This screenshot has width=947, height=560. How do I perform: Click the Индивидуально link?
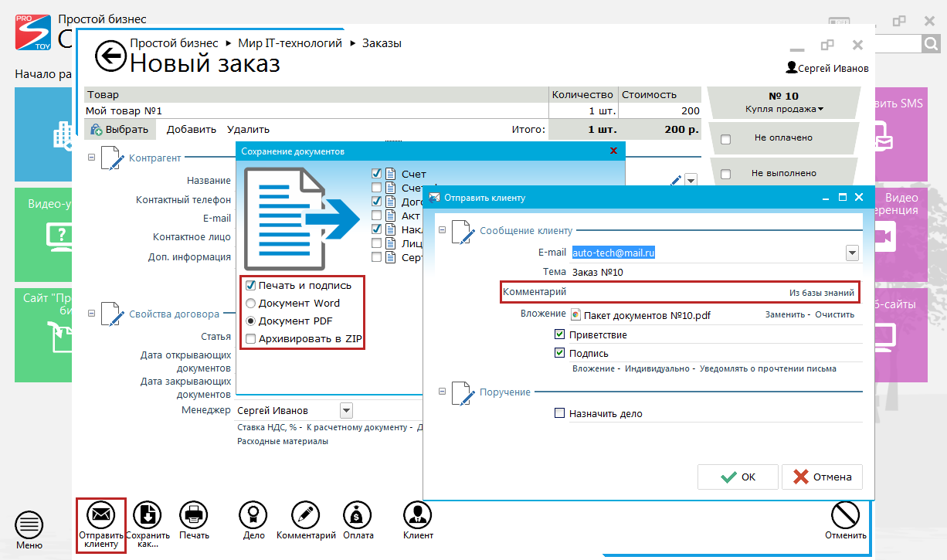pos(657,368)
